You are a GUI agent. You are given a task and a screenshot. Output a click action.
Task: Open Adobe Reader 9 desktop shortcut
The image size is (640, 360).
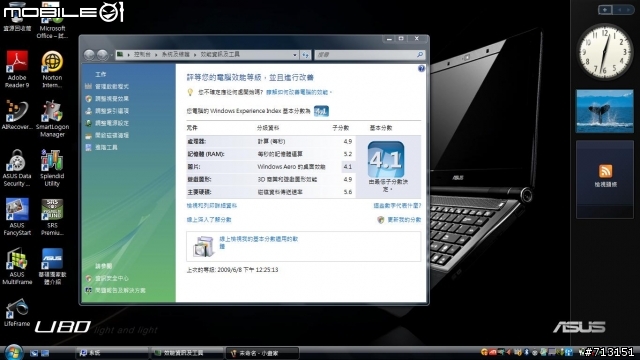pos(17,69)
